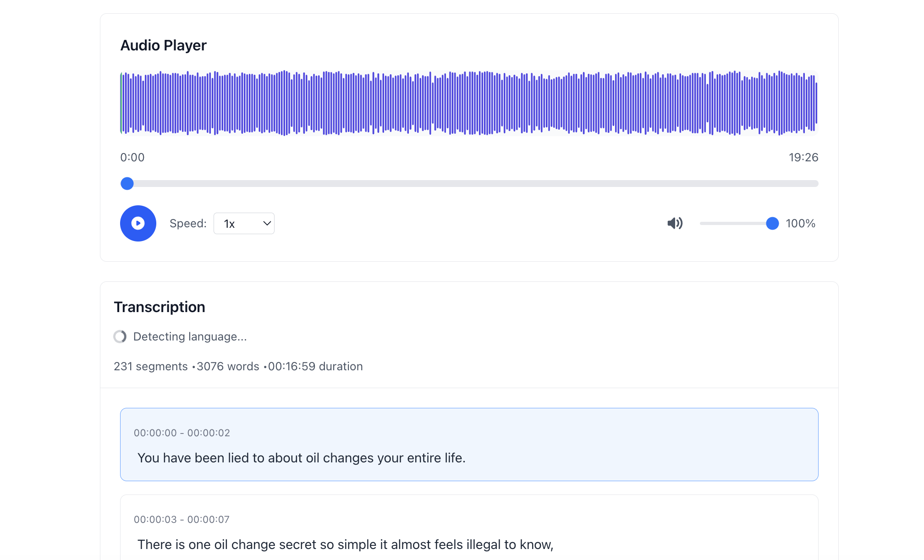This screenshot has height=560, width=924.
Task: Click the 19:26 total duration label
Action: 803,158
